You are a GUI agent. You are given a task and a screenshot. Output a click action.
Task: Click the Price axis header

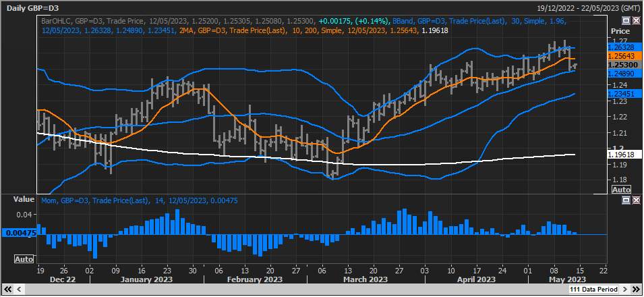point(620,31)
